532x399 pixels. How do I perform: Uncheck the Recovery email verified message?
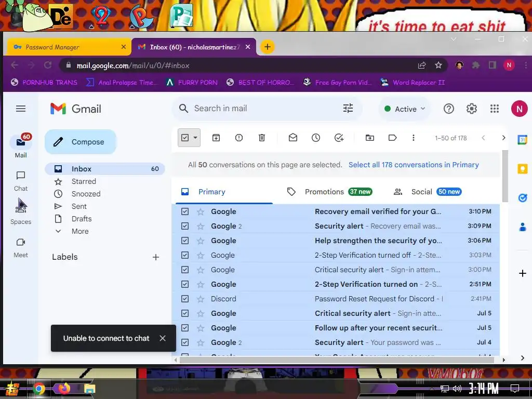(185, 211)
